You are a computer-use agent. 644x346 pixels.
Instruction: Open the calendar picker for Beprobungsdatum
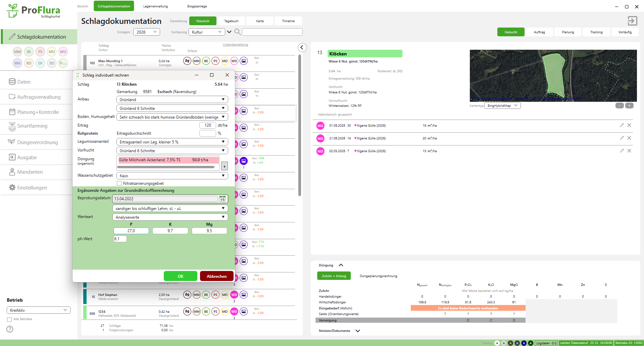pyautogui.click(x=222, y=199)
